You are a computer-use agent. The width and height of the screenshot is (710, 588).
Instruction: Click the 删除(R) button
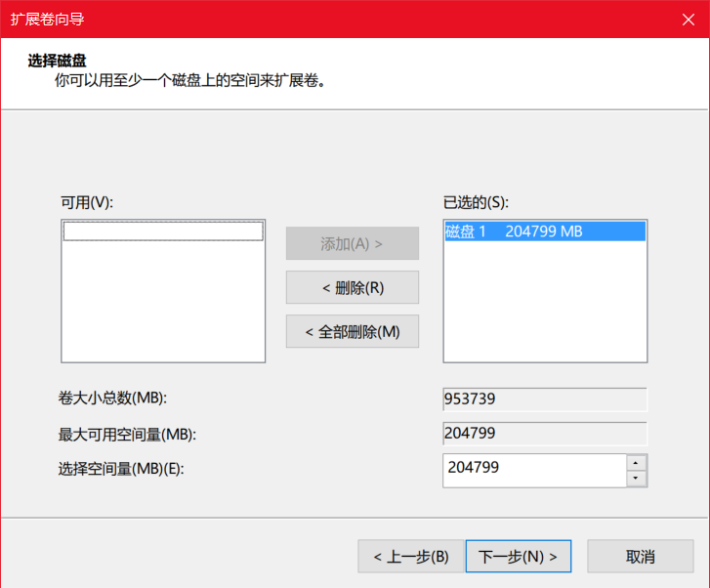pos(353,287)
